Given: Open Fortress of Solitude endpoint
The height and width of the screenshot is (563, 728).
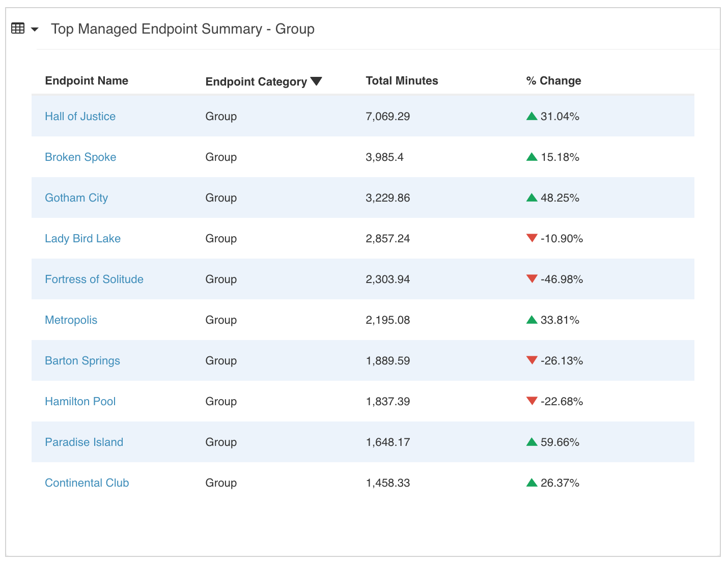Looking at the screenshot, I should pyautogui.click(x=94, y=279).
